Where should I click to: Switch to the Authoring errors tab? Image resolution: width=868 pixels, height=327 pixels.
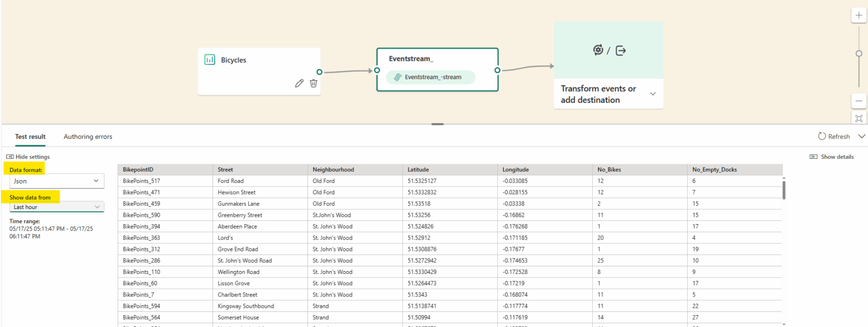[x=88, y=137]
